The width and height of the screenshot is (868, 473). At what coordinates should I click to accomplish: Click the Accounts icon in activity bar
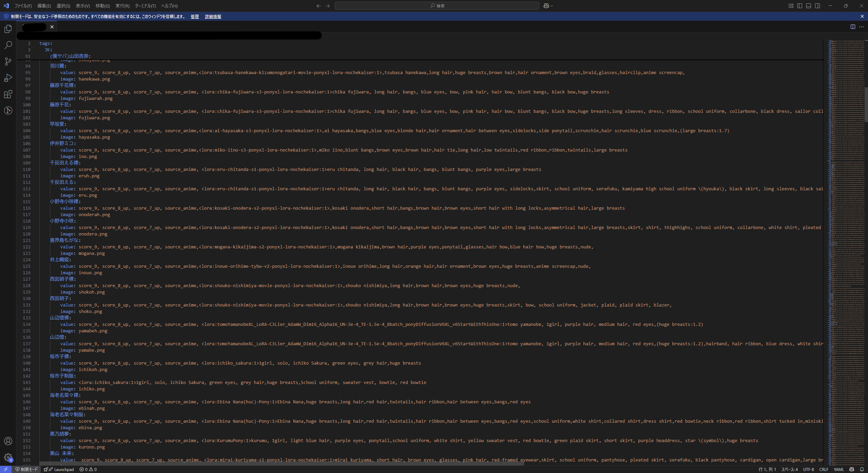(x=8, y=441)
